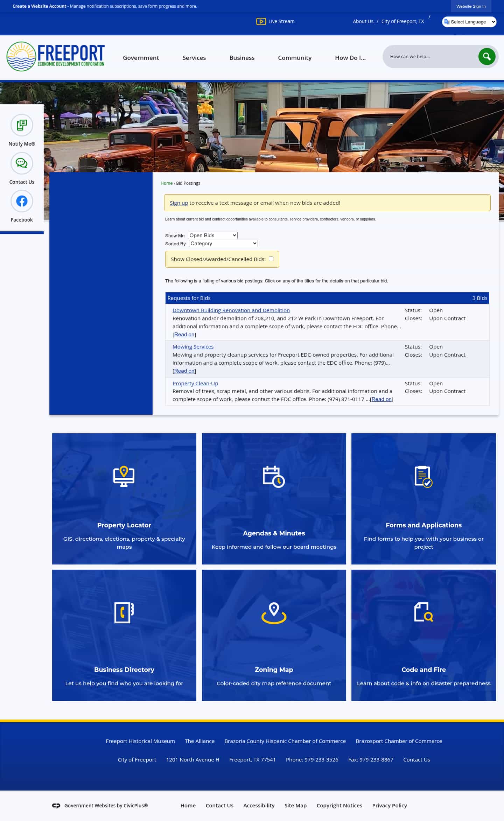Open the Mowing Services bid

pos(193,346)
